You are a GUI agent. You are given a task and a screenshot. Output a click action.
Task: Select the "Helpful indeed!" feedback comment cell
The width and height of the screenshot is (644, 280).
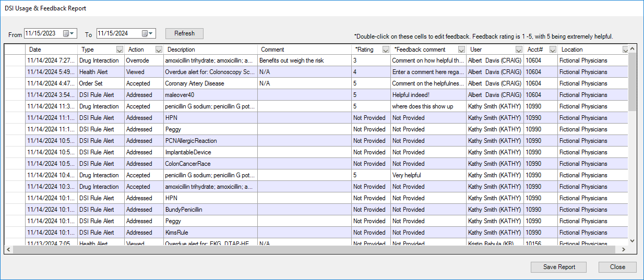[428, 95]
